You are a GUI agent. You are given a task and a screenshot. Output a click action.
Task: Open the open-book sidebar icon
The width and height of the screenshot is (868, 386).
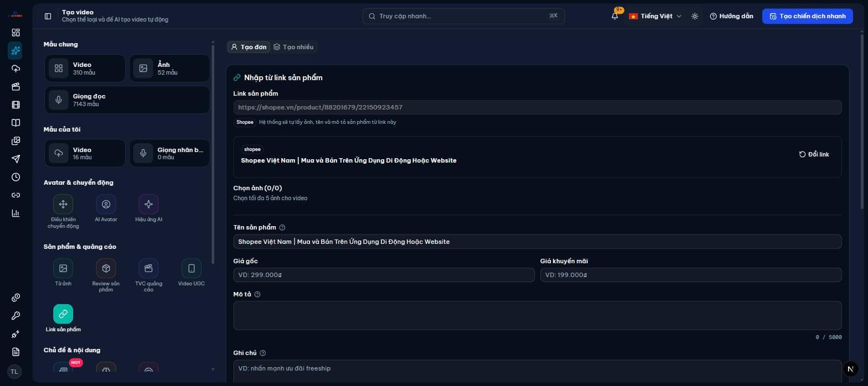(15, 123)
